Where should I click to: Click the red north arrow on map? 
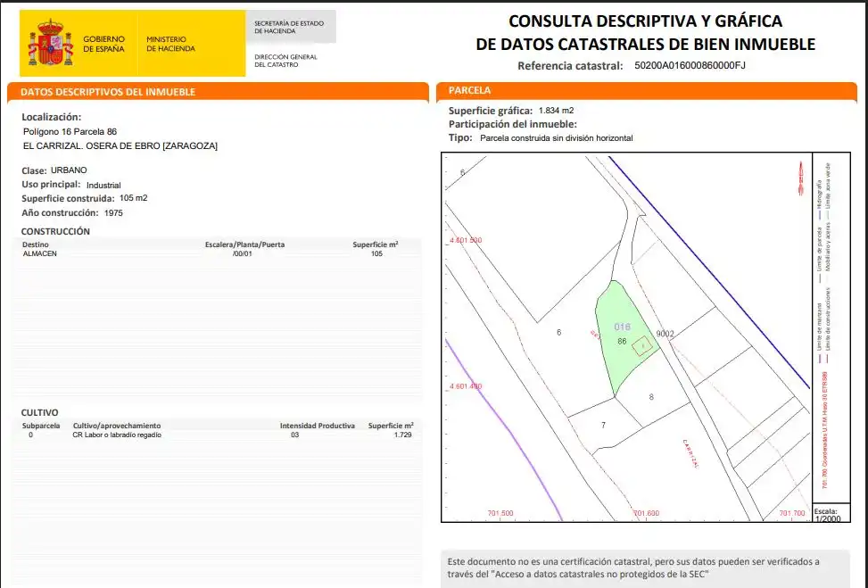click(800, 178)
